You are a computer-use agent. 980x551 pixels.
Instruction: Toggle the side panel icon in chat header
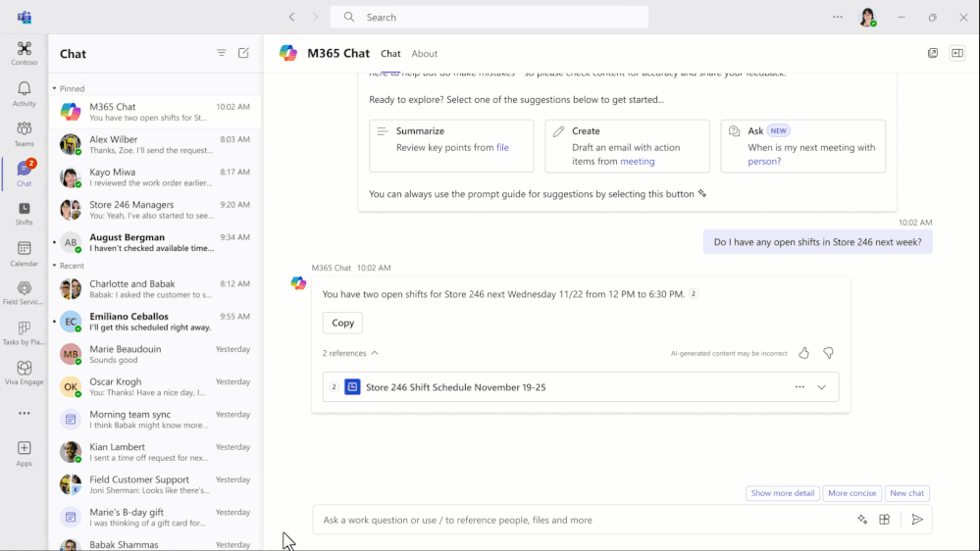pos(956,53)
